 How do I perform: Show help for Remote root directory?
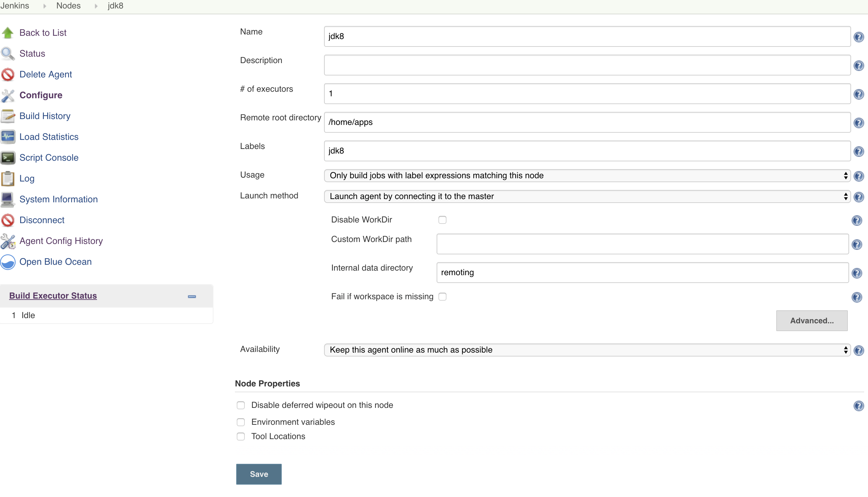click(x=859, y=123)
